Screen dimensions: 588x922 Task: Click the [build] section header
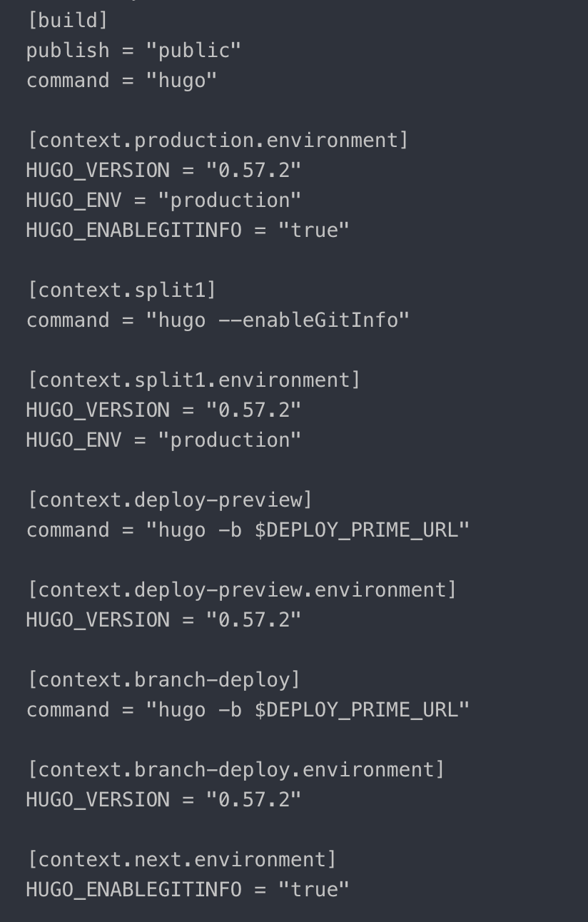tap(67, 20)
